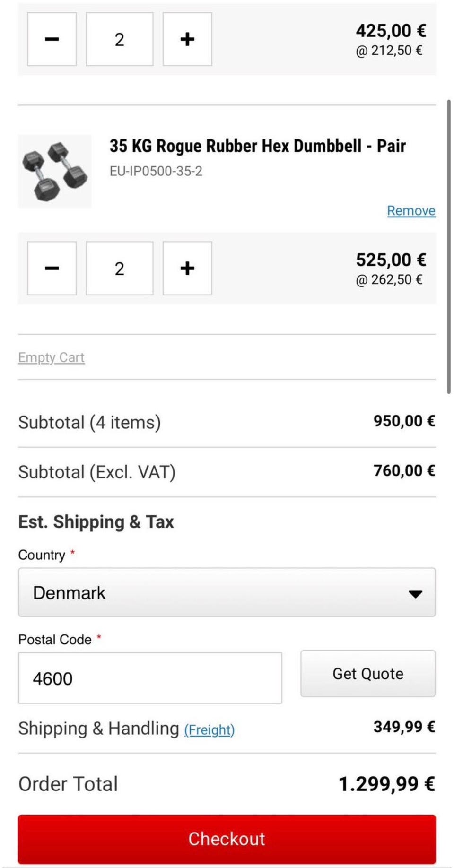Click the plus button for 35 KG dumbbell
The height and width of the screenshot is (868, 454).
pyautogui.click(x=187, y=269)
